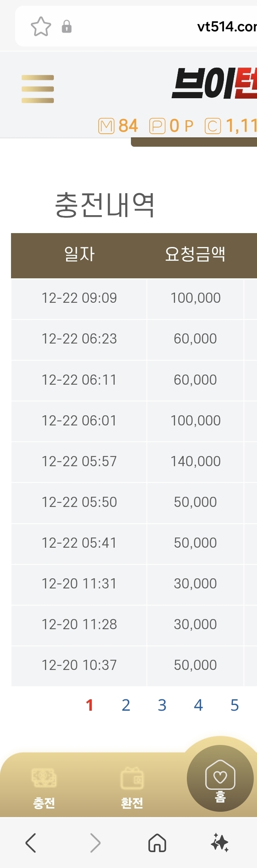Open the browser home page icon
This screenshot has height=868, width=257.
point(157,842)
